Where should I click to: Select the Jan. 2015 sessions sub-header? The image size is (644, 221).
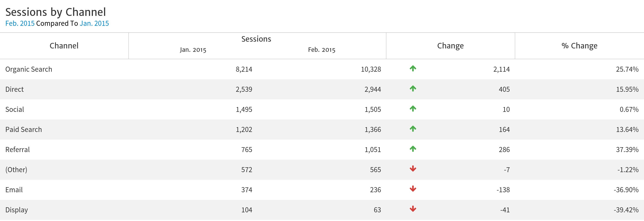[193, 50]
